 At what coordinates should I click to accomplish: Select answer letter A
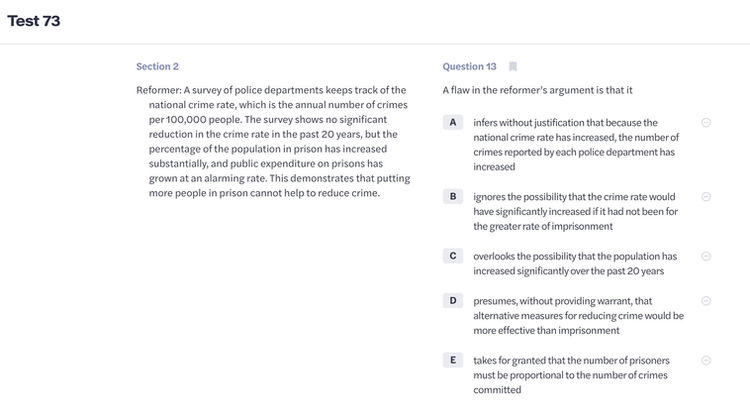pos(453,122)
